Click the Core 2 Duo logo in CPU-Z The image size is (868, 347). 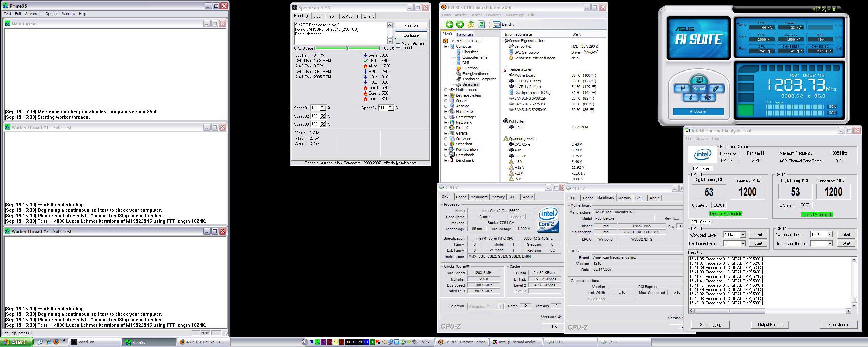[548, 220]
